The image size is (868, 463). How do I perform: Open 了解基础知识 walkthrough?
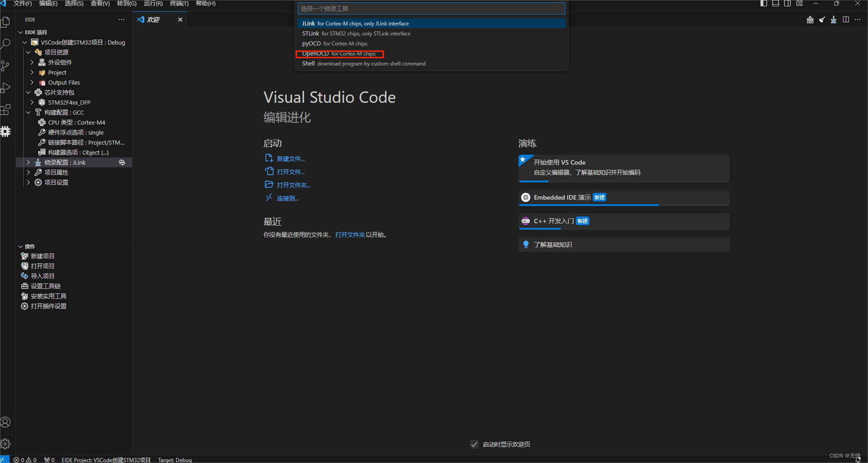(624, 245)
